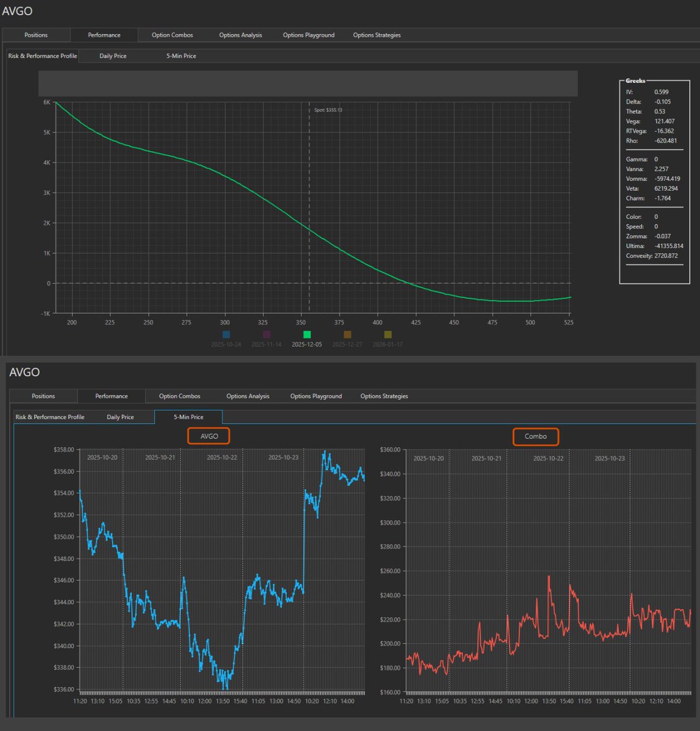Image resolution: width=700 pixels, height=731 pixels.
Task: Switch to Daily Price sub-tab above the green curve
Action: click(113, 56)
